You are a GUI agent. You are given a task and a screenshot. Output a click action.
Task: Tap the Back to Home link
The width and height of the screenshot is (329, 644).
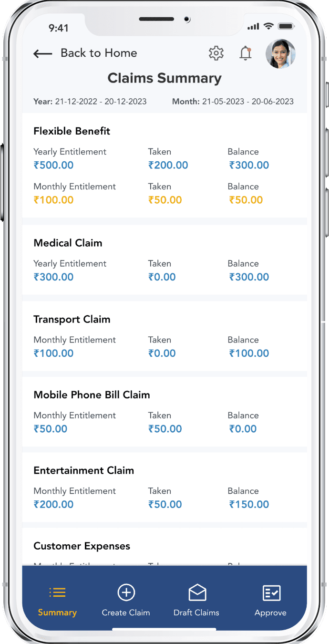99,53
